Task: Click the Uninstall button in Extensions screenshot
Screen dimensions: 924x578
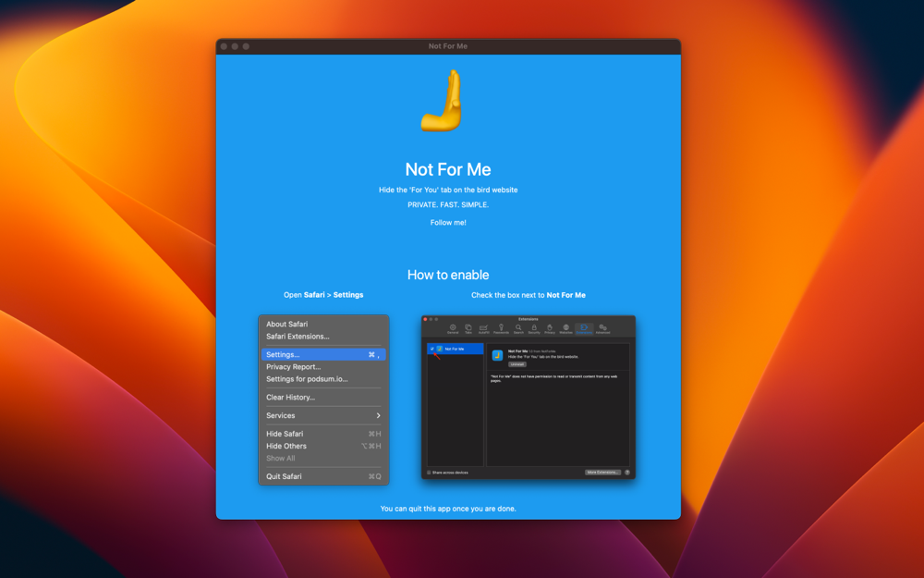Action: 517,364
